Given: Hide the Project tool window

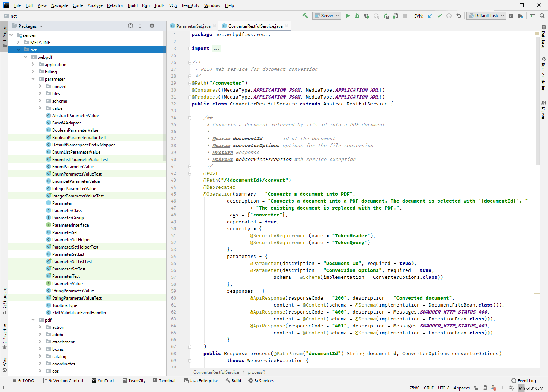Looking at the screenshot, I should coord(161,26).
